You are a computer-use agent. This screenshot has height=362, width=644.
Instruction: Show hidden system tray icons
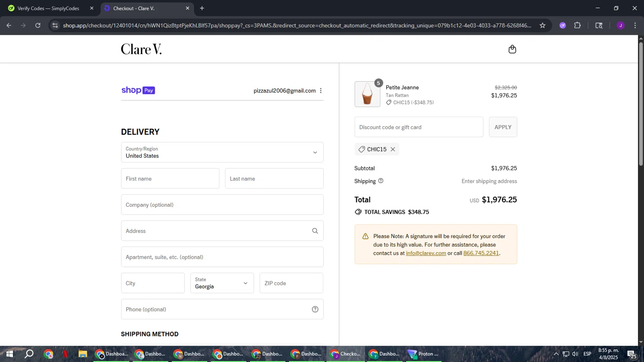point(556,354)
